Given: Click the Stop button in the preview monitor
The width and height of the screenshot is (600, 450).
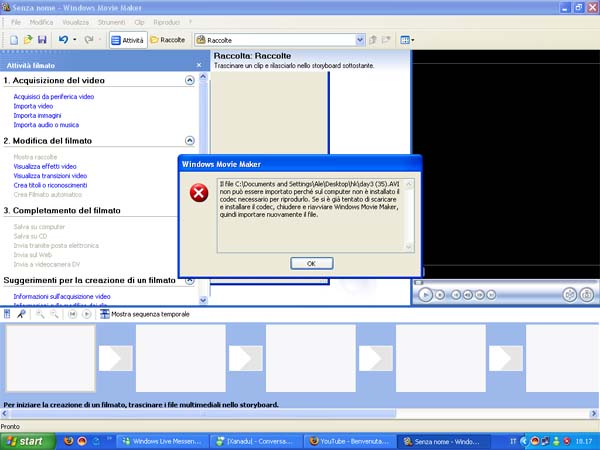Looking at the screenshot, I should pyautogui.click(x=440, y=295).
